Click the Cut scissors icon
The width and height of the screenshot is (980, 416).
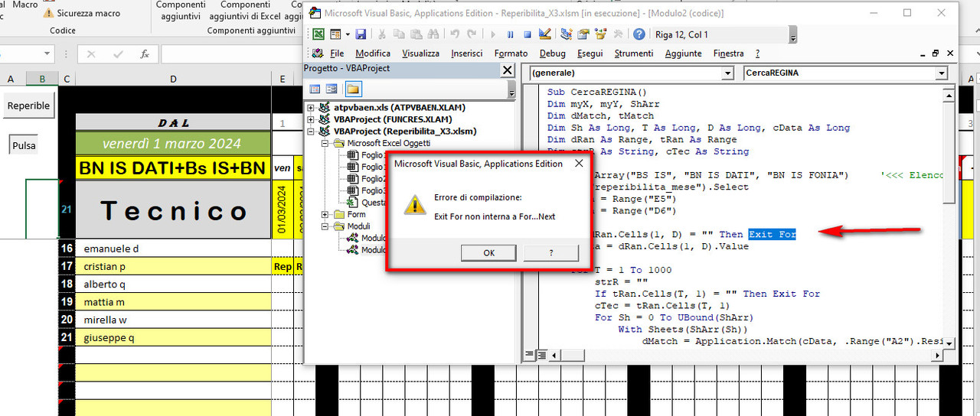[381, 34]
